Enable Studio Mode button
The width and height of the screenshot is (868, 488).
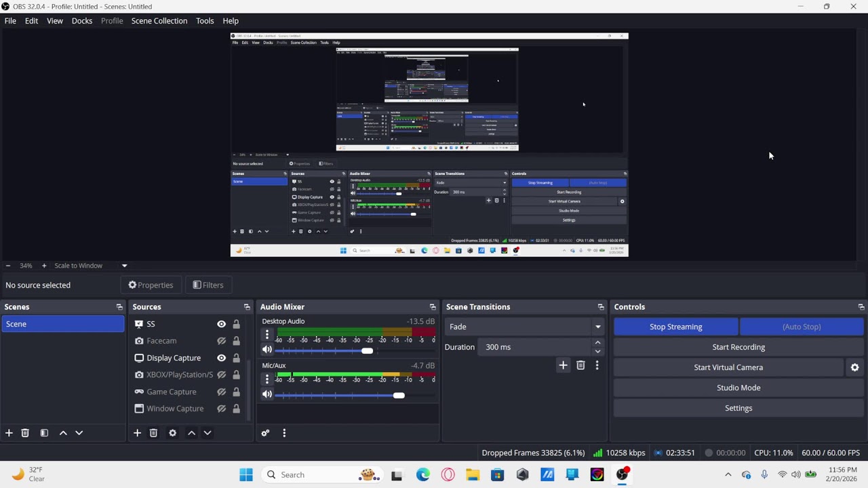tap(738, 388)
